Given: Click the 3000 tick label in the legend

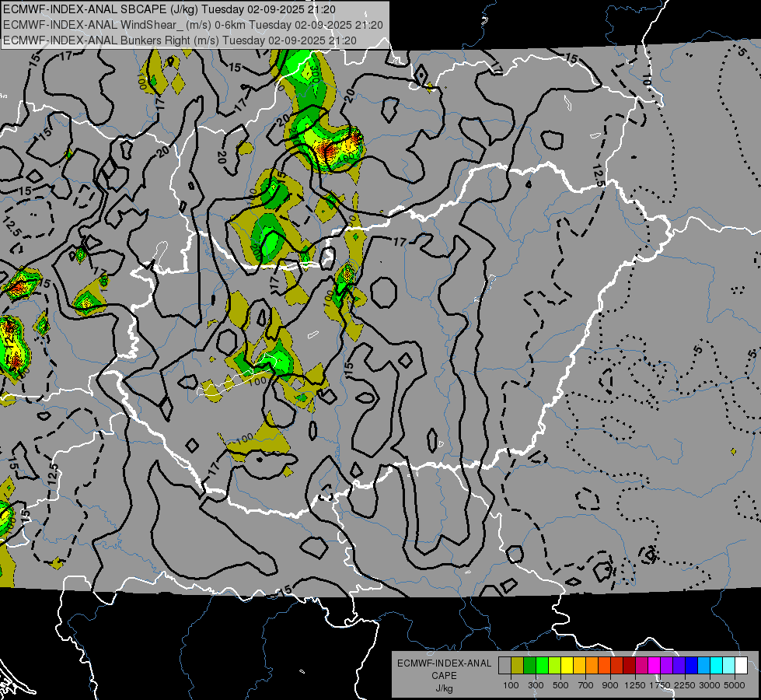Looking at the screenshot, I should click(x=710, y=685).
